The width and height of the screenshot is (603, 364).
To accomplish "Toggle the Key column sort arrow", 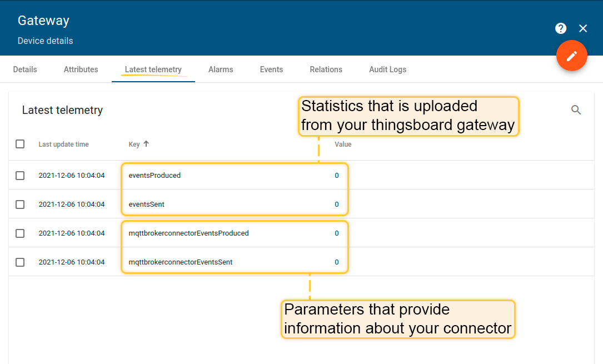I will pyautogui.click(x=146, y=144).
